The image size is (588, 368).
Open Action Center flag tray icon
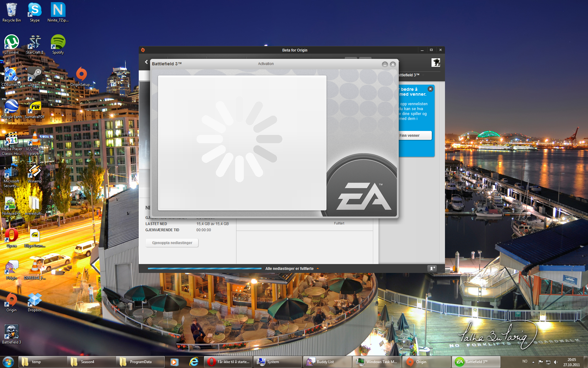pos(541,362)
